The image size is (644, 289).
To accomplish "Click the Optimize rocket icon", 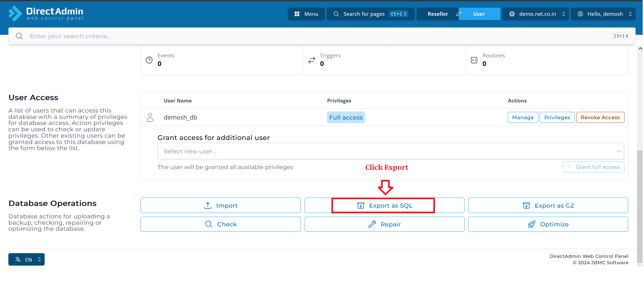I will (x=532, y=224).
